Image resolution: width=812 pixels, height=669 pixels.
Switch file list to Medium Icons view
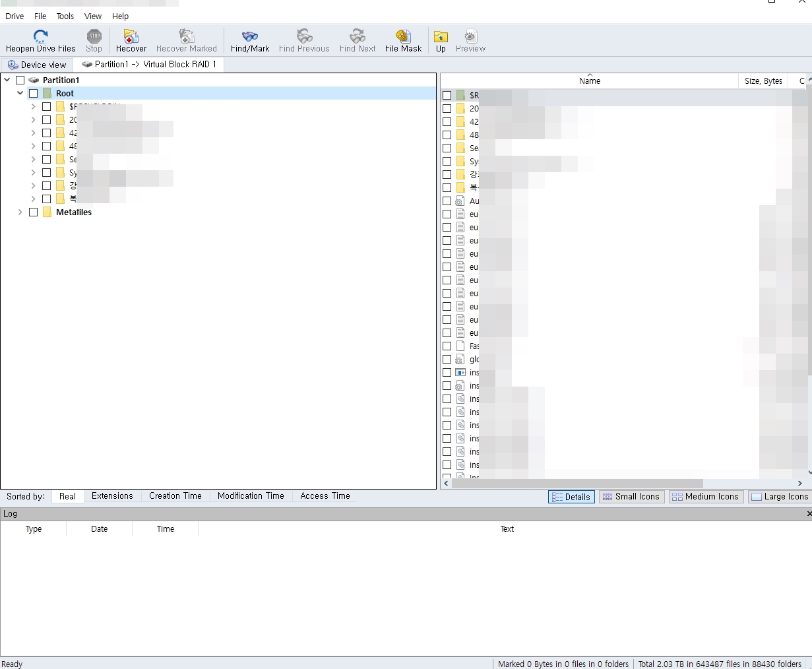click(x=706, y=497)
